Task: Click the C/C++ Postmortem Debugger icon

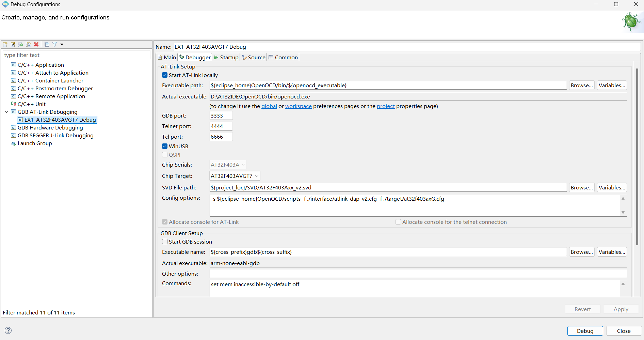Action: (14, 88)
